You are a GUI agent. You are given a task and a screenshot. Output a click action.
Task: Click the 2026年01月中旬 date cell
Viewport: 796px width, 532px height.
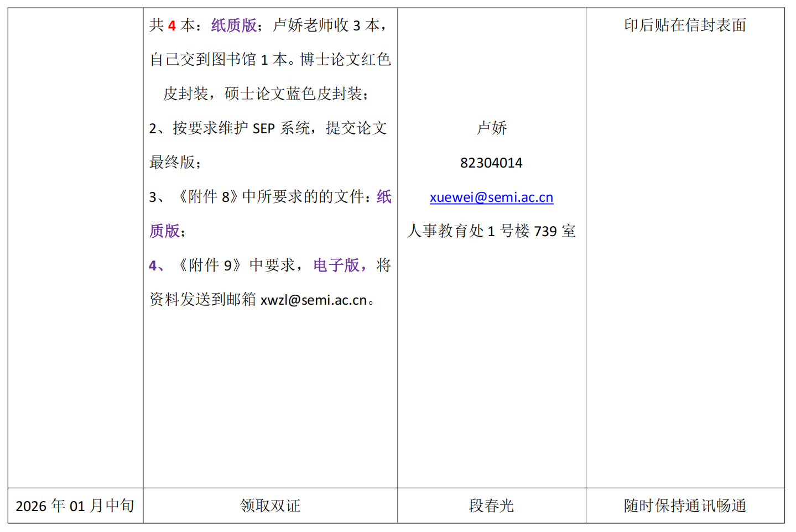coord(75,505)
